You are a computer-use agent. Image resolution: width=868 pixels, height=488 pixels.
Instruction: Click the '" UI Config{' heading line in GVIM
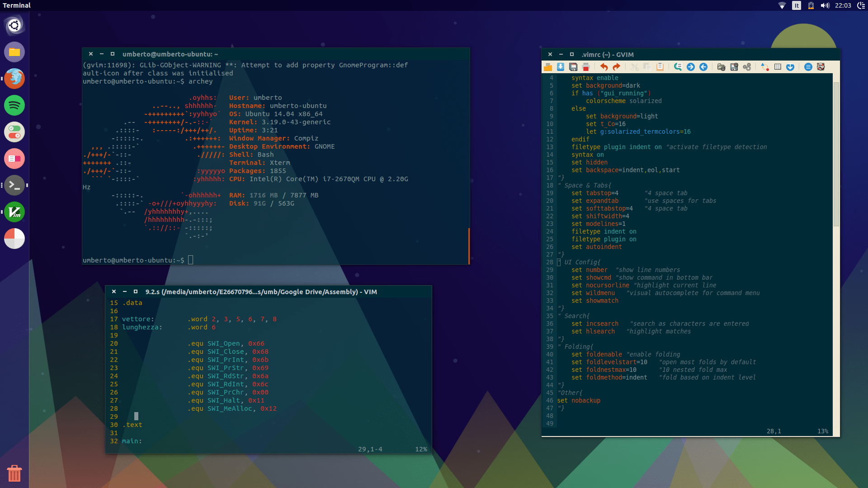point(579,262)
